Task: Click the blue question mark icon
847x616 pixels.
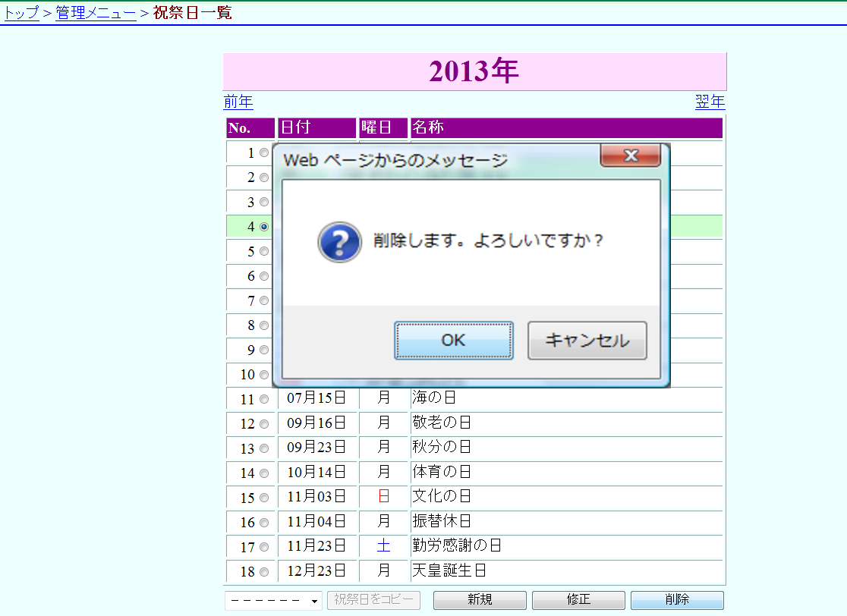Action: tap(339, 242)
